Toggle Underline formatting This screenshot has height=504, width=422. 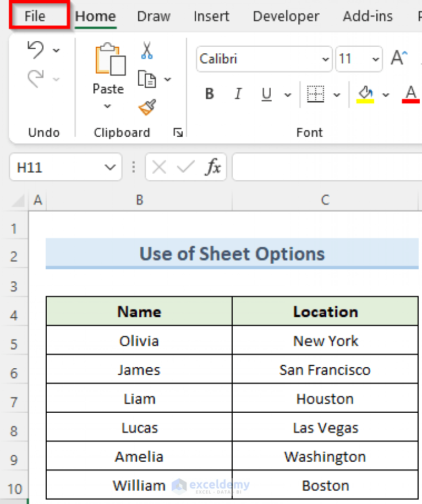(266, 93)
